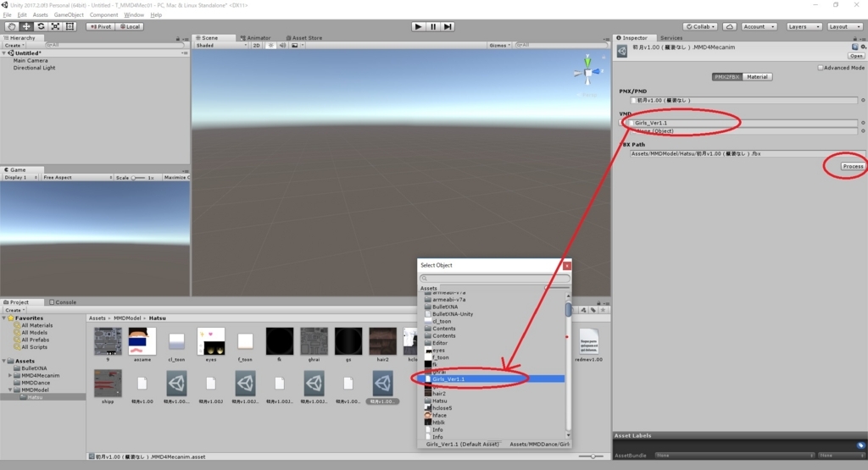Select the PMX2FBX tab button
The image size is (868, 470).
(x=726, y=77)
